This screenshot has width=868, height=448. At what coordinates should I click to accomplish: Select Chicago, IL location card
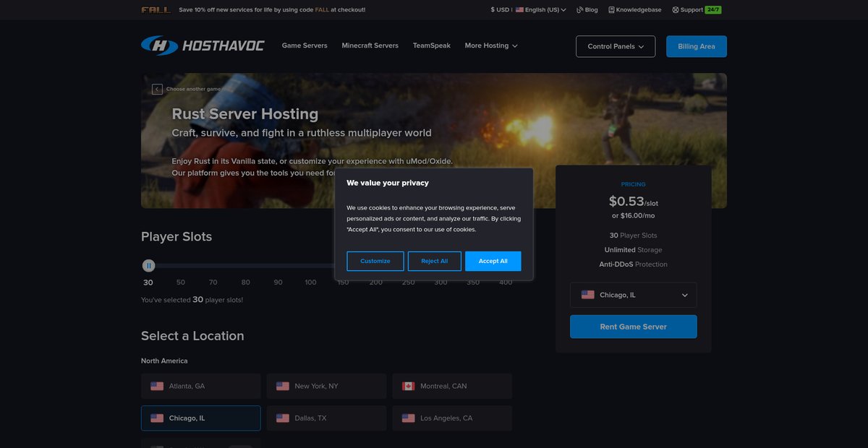pos(201,418)
